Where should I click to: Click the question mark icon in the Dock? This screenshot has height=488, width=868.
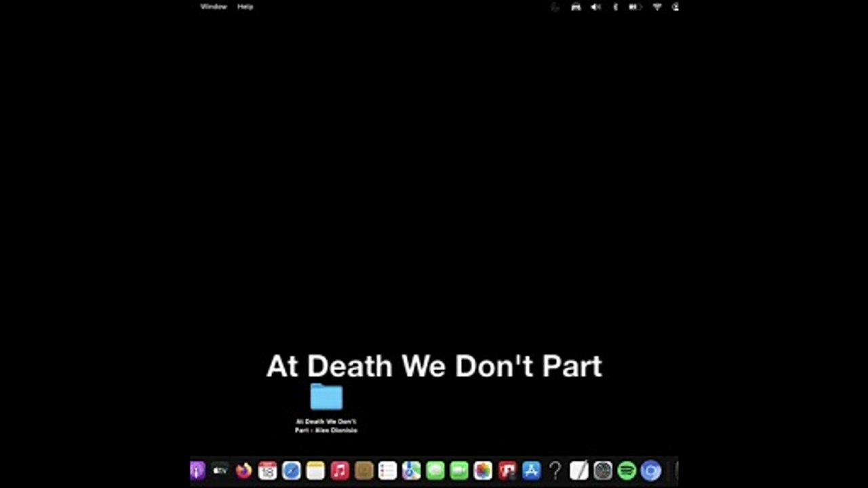tap(555, 470)
